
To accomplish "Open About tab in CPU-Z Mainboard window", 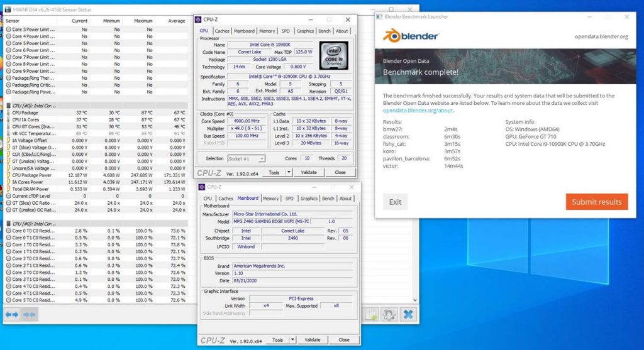I will pyautogui.click(x=345, y=198).
